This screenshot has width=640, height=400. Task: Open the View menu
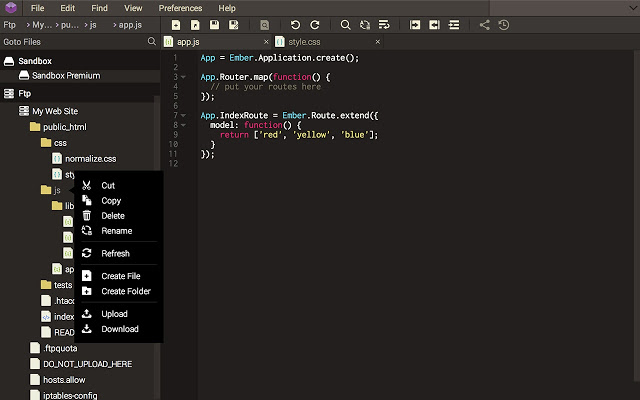tap(133, 8)
